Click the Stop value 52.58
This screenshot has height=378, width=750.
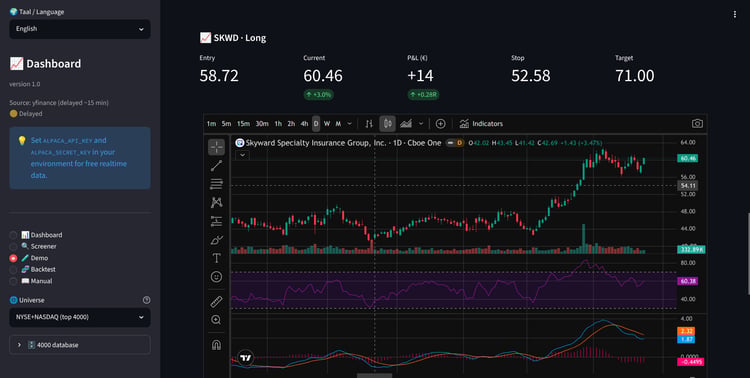(530, 76)
